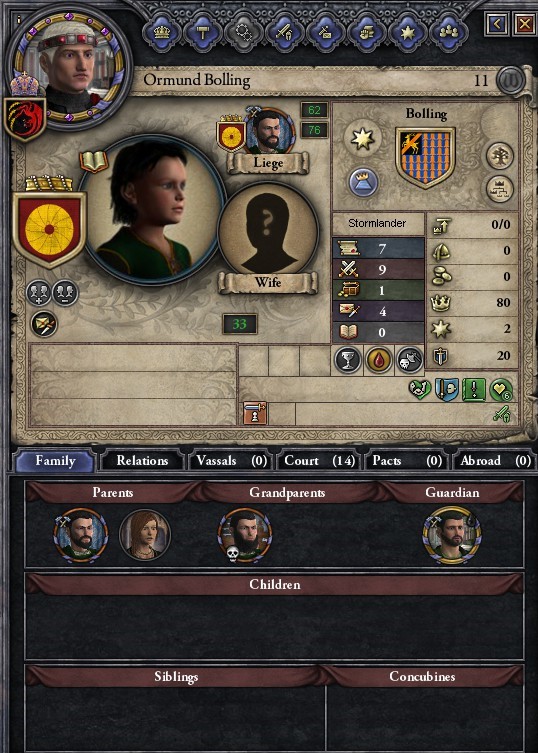
Task: Open the hammer laws icon in top toolbar
Action: pos(203,32)
